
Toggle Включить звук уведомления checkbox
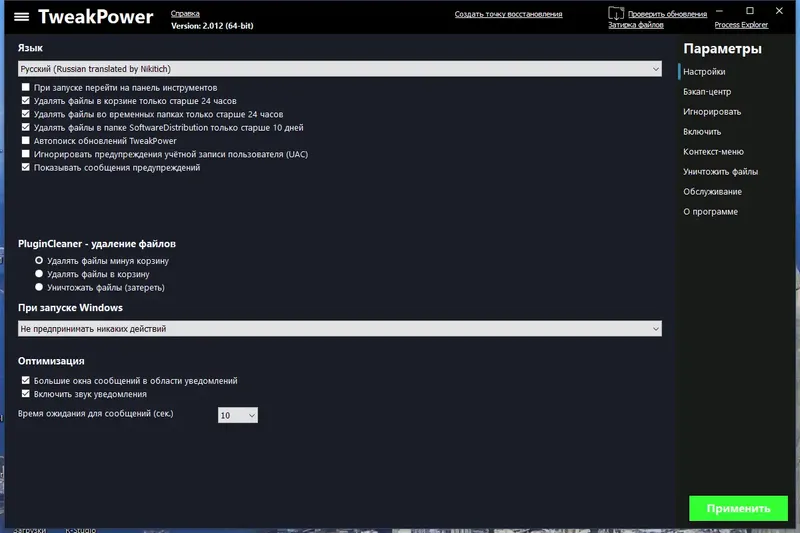click(x=26, y=393)
